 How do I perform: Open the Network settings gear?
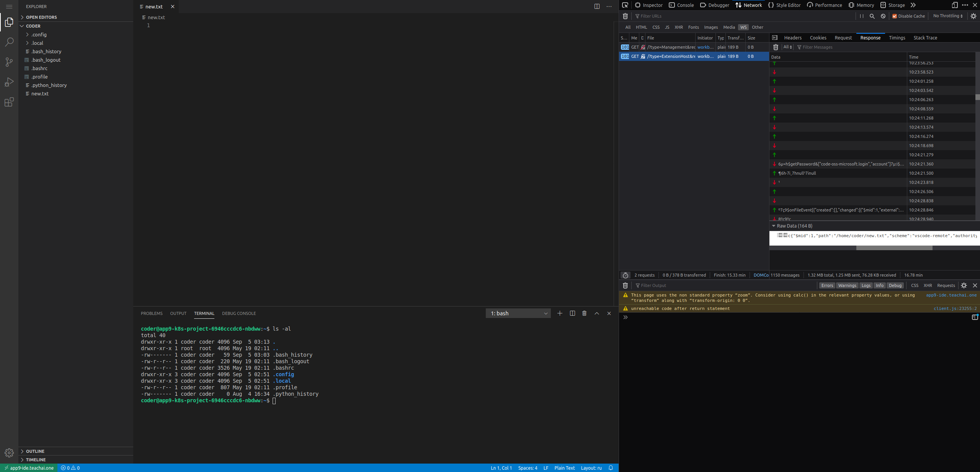(973, 16)
